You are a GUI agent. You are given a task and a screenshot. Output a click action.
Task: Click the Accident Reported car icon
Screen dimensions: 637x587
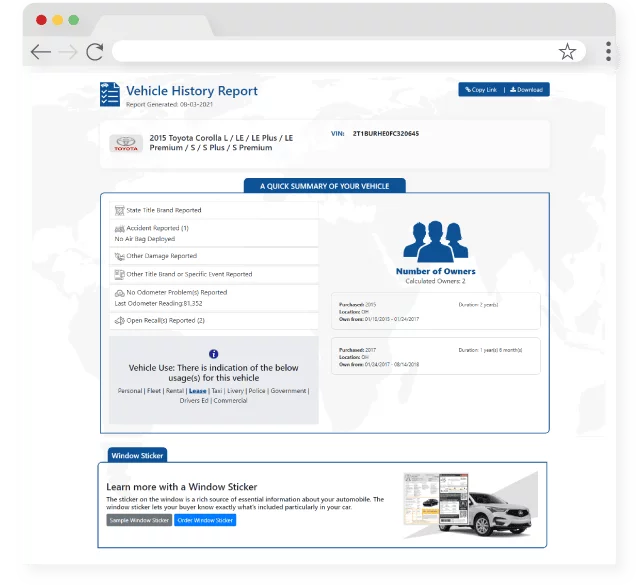(119, 229)
